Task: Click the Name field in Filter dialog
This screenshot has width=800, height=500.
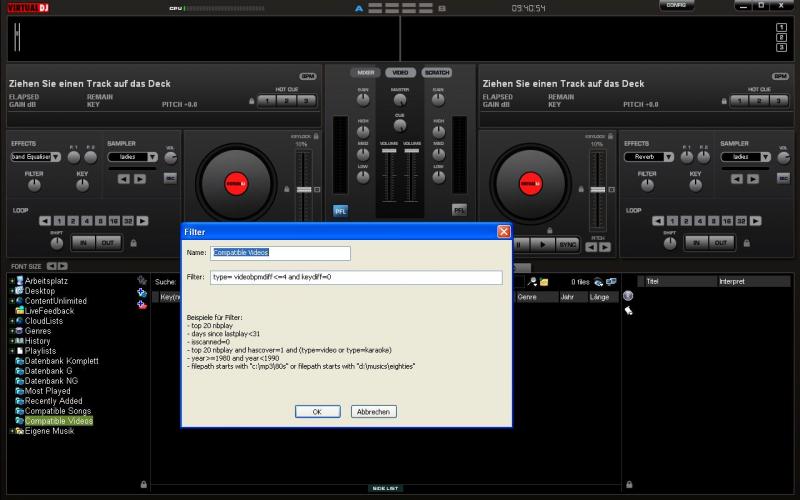Action: click(280, 253)
